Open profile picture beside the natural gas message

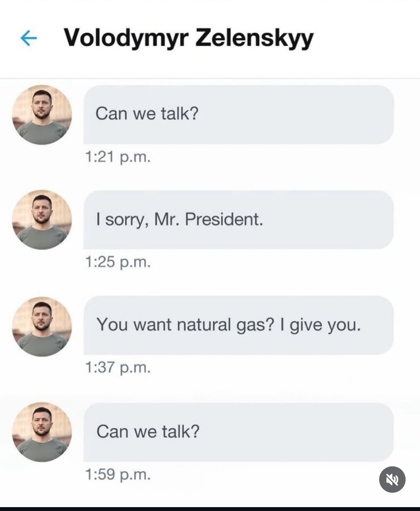point(42,327)
